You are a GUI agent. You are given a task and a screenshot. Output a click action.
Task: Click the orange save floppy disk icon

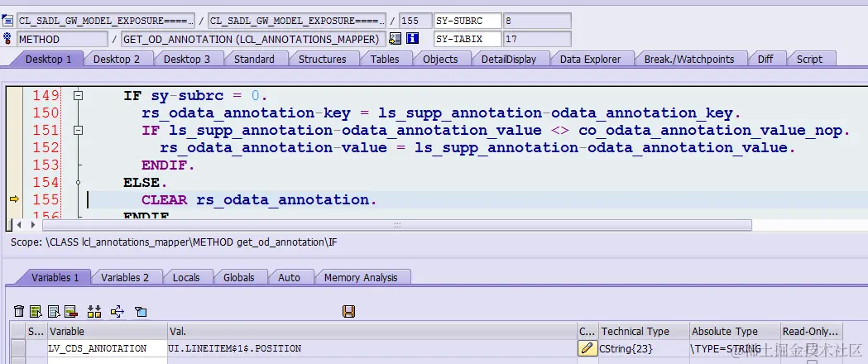tap(348, 311)
